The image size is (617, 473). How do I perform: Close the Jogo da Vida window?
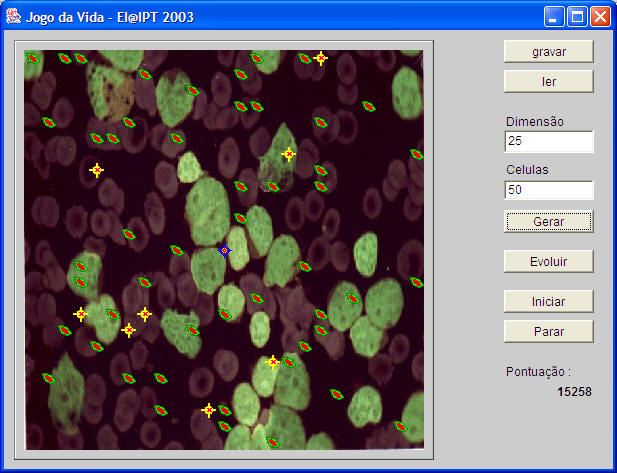(600, 16)
